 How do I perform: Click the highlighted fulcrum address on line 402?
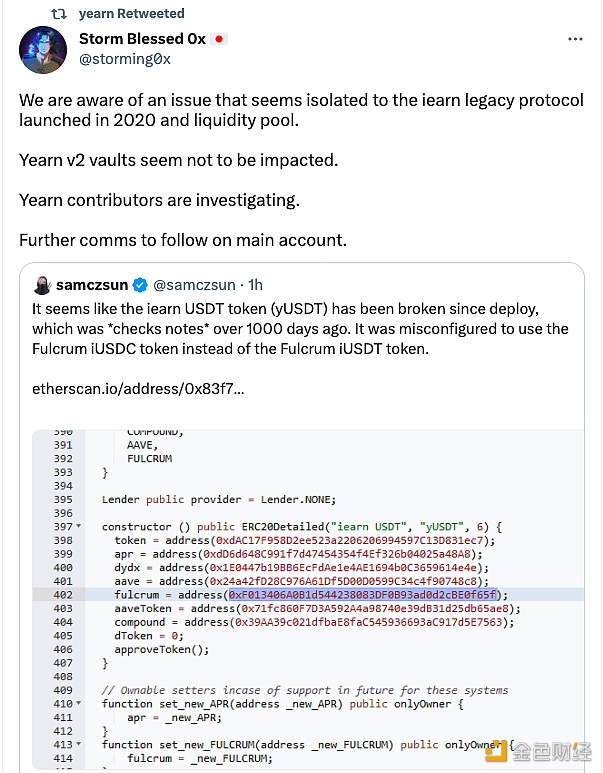pyautogui.click(x=360, y=594)
